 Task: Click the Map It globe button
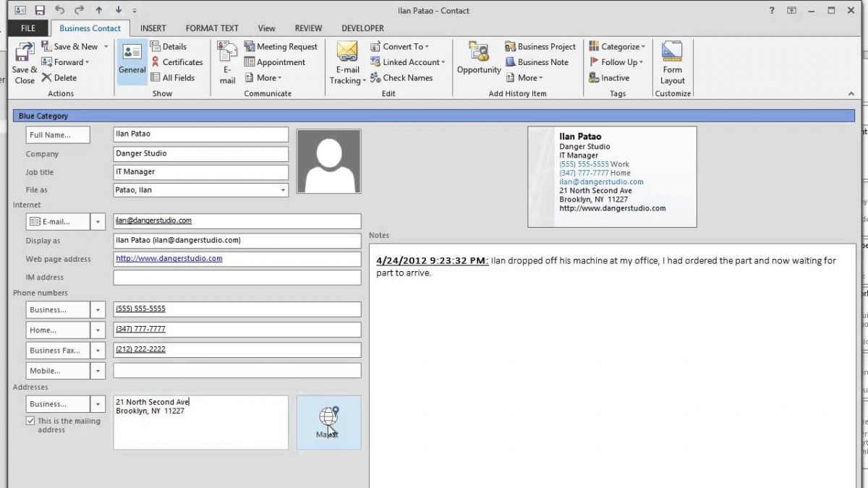coord(328,422)
